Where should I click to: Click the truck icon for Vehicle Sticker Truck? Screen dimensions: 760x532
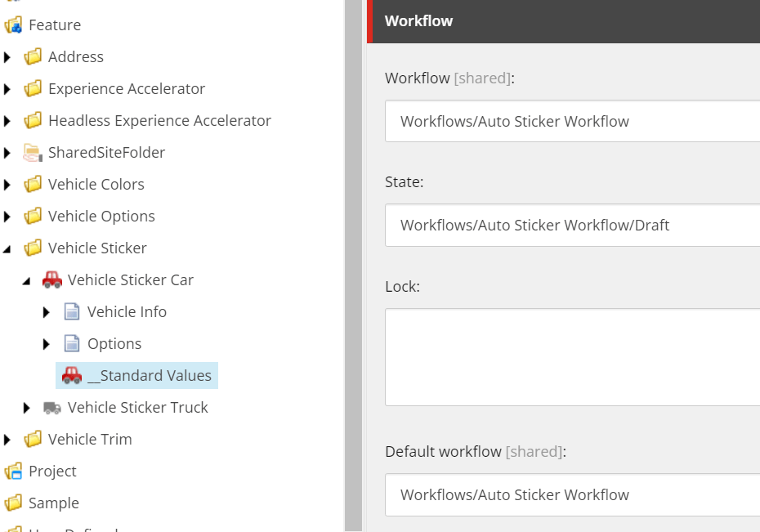point(52,408)
